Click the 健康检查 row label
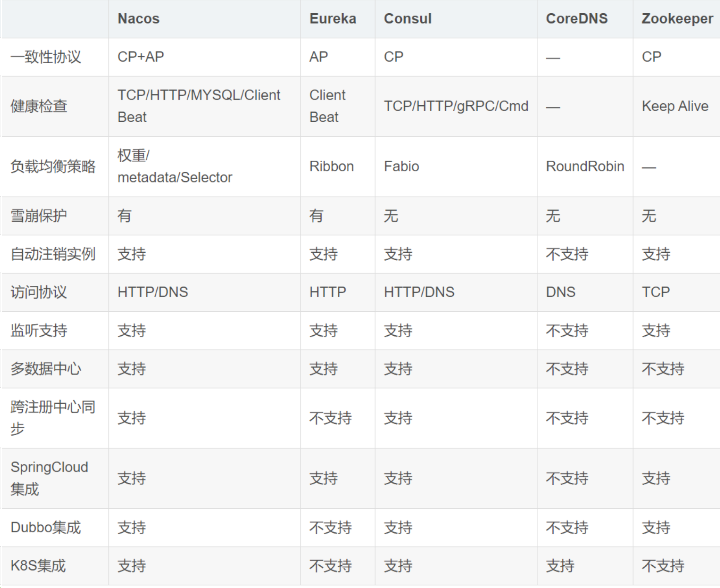The height and width of the screenshot is (588, 720). pyautogui.click(x=39, y=106)
